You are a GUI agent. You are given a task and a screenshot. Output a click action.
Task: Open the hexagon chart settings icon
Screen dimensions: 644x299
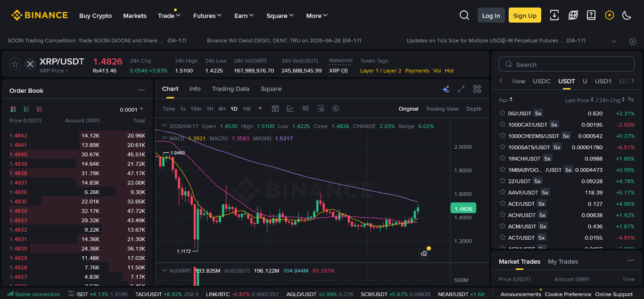pos(336,109)
